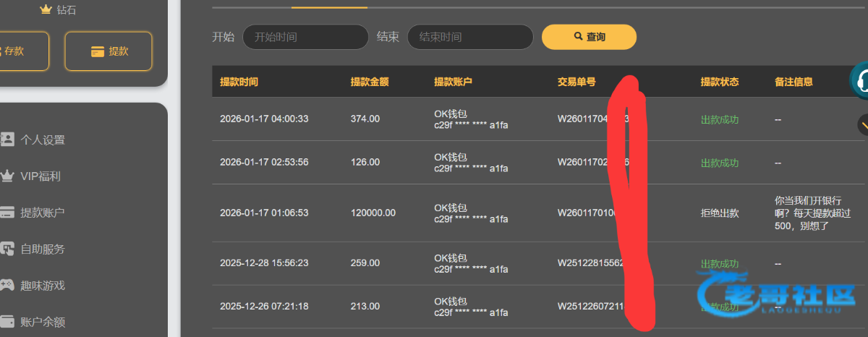
Task: Expand the chevron below the headset icon
Action: (x=863, y=124)
